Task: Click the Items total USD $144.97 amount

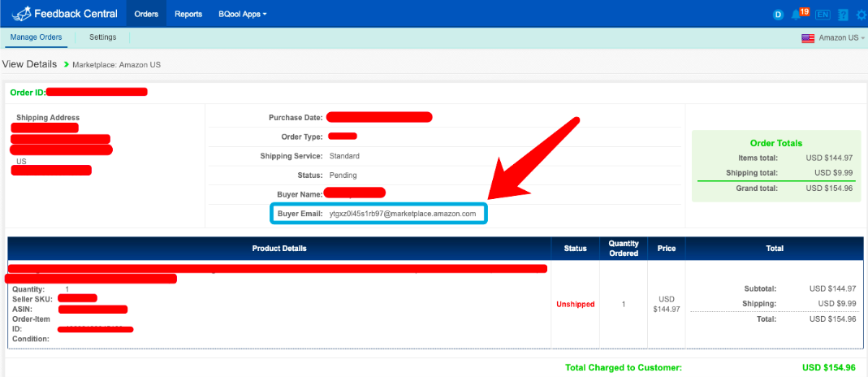Action: click(x=829, y=158)
